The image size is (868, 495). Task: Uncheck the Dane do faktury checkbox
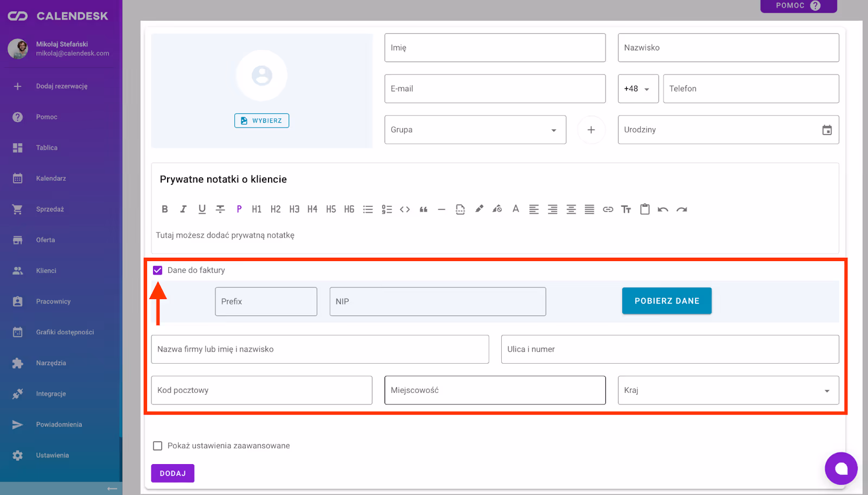158,270
